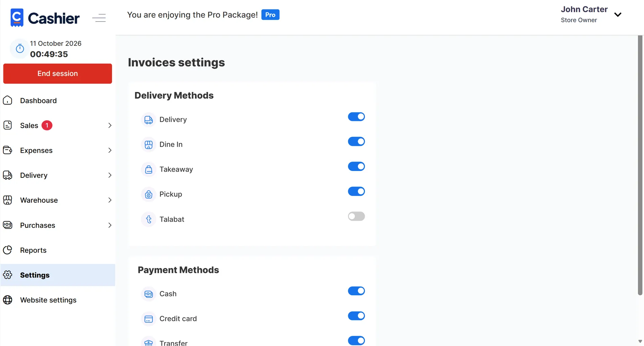Click the Settings gear icon
The image size is (644, 346).
[x=7, y=275]
